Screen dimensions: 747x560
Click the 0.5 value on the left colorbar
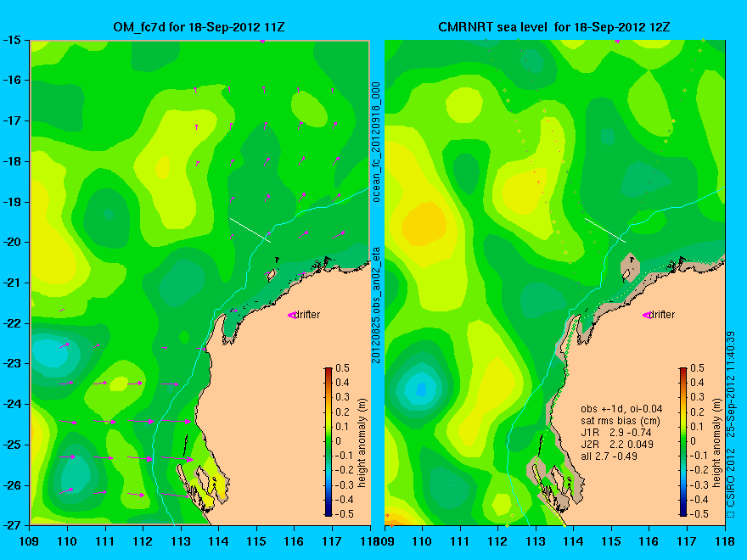pyautogui.click(x=342, y=368)
